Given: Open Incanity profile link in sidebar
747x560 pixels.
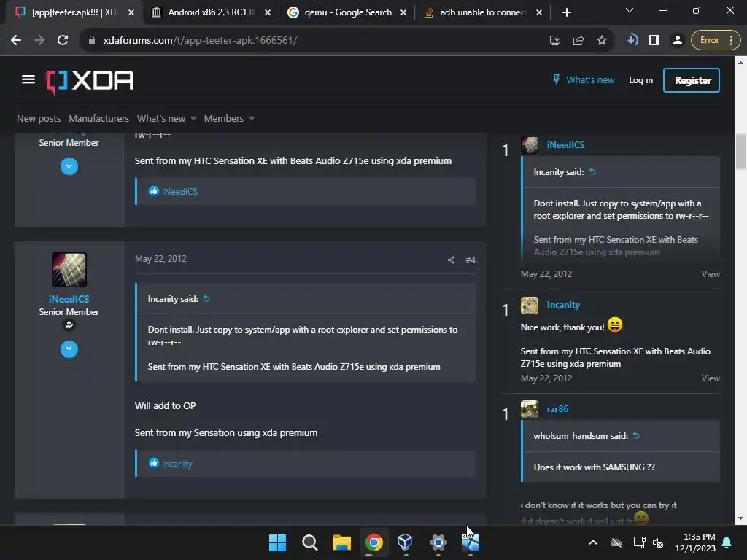Looking at the screenshot, I should pos(563,305).
